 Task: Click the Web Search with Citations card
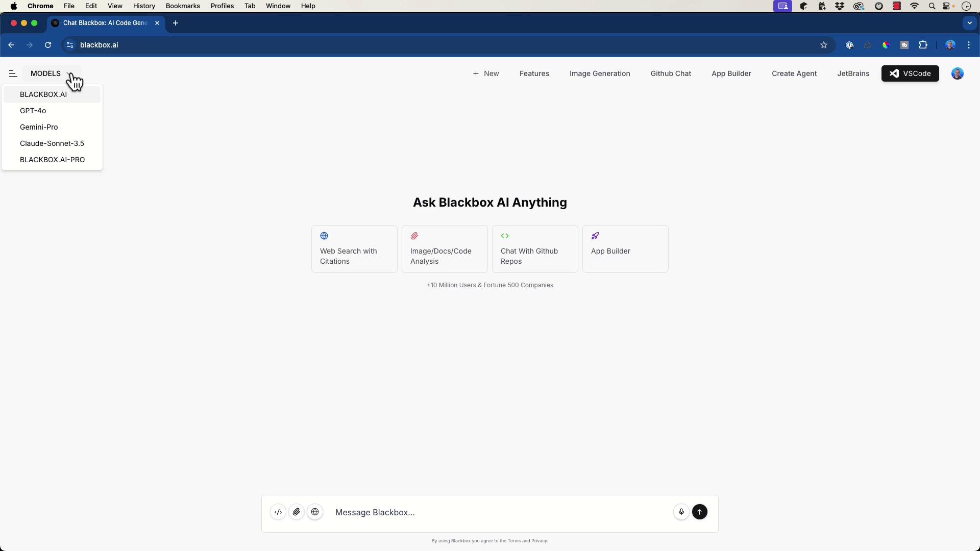tap(354, 249)
